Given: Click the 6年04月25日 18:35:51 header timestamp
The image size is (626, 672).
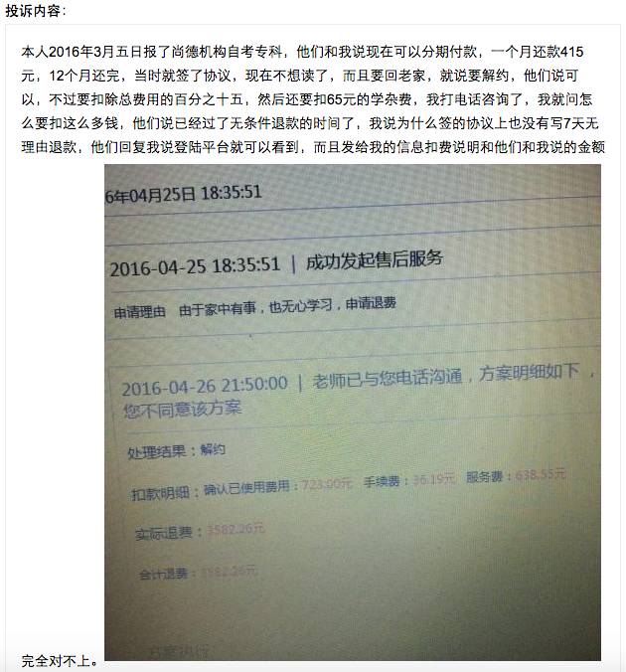Looking at the screenshot, I should [x=184, y=194].
